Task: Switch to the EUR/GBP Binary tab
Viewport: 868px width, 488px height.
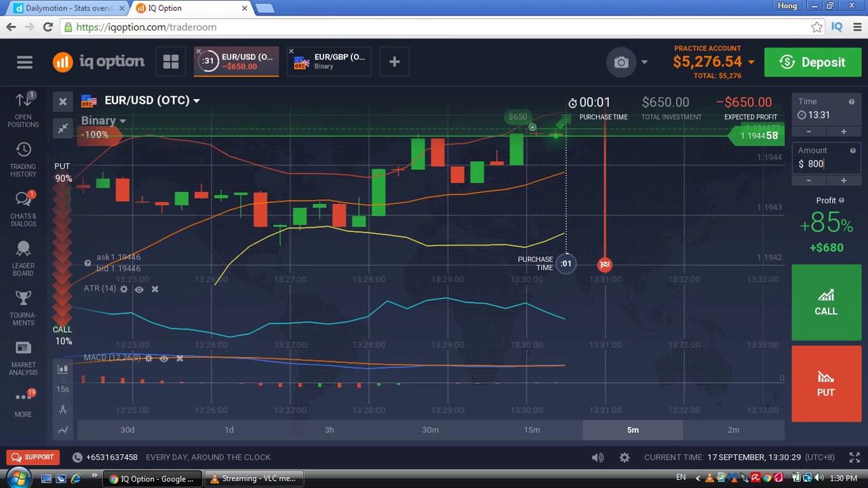Action: pyautogui.click(x=329, y=62)
